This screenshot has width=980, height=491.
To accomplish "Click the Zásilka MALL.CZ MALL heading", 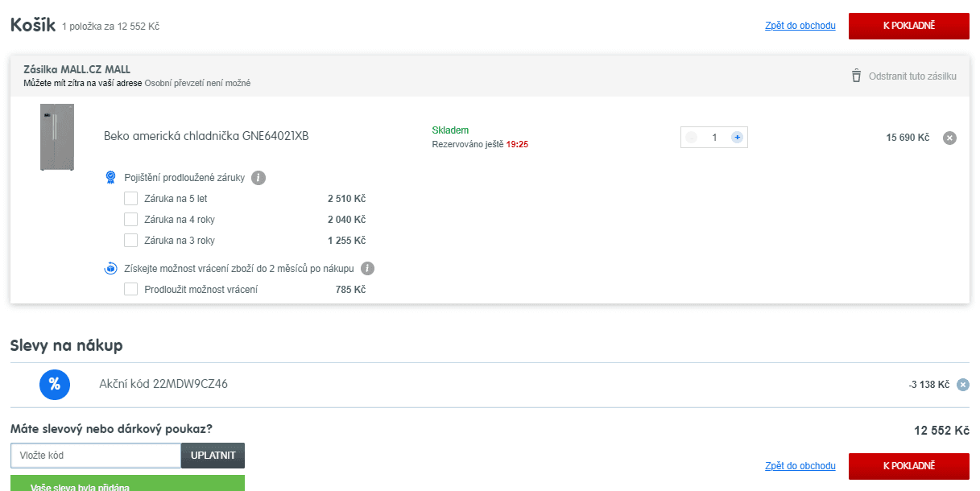I will coord(76,69).
